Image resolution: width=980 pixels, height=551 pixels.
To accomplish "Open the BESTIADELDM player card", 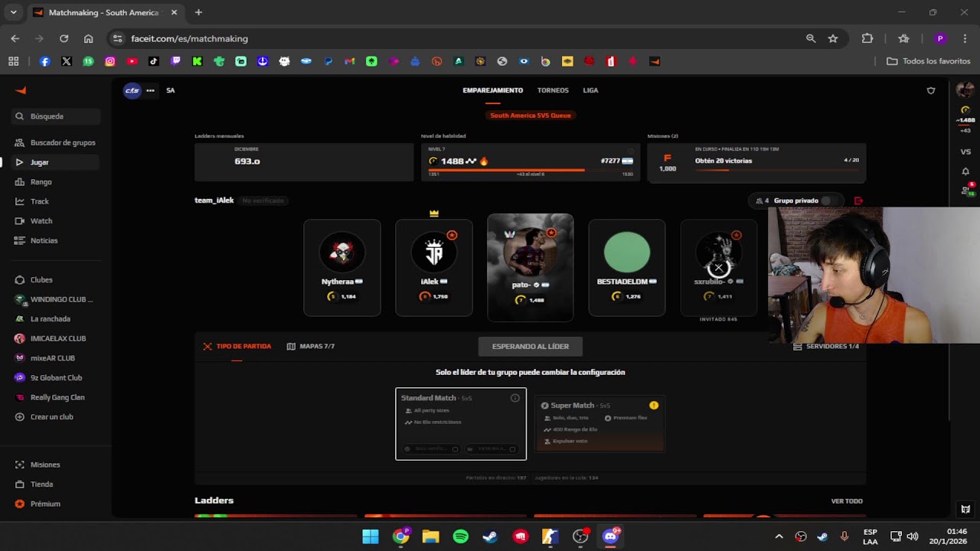I will pos(627,268).
